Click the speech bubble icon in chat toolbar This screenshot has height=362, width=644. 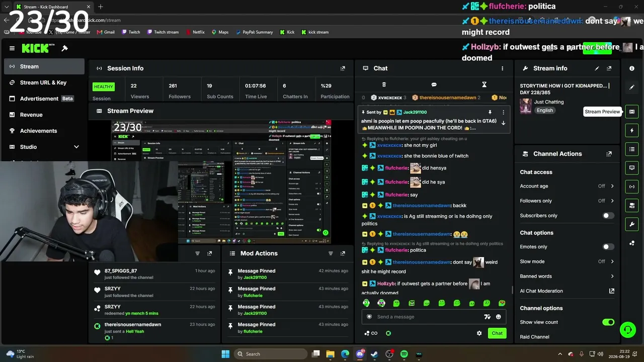(x=434, y=84)
